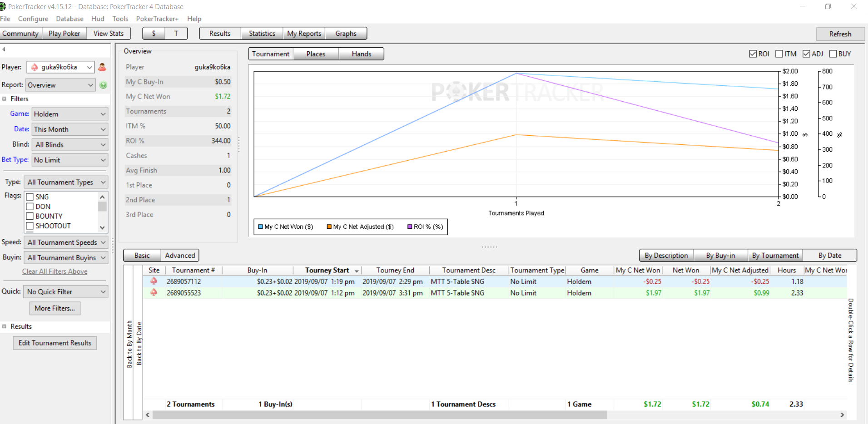The width and height of the screenshot is (868, 424).
Task: Collapse the Filters section
Action: 5,99
